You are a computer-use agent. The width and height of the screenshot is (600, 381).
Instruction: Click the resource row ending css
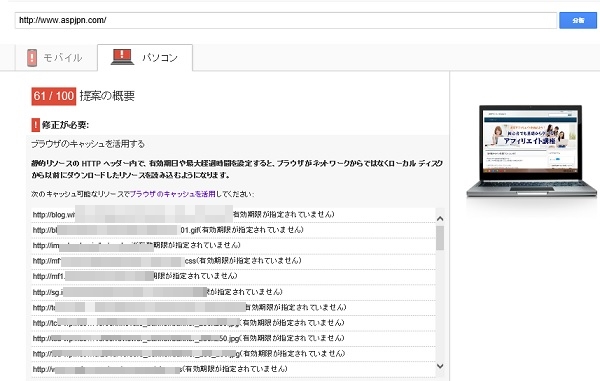(x=233, y=261)
